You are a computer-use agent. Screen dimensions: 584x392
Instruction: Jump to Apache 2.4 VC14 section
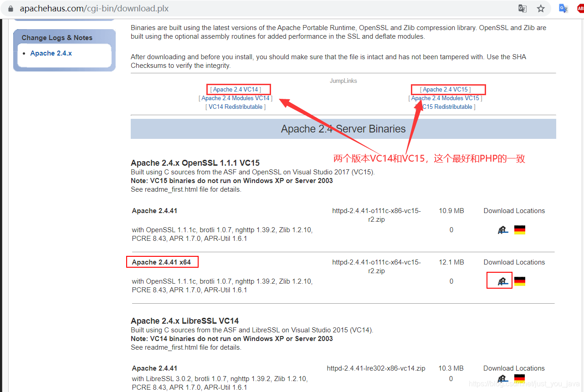click(236, 89)
